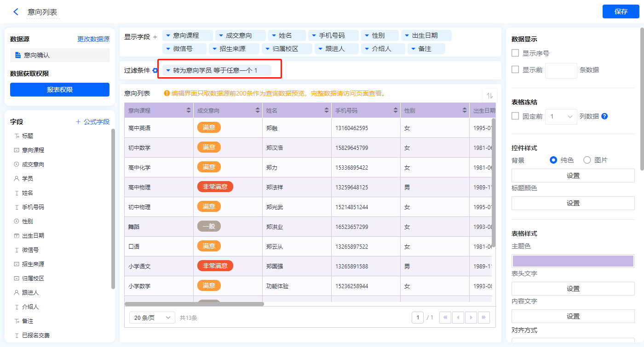Viewport: 644px width, 347px height.
Task: Sort by the 意向课程 column arrows
Action: tap(188, 110)
